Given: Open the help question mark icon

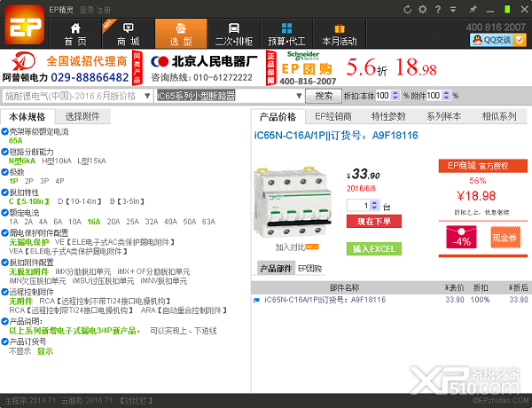Looking at the screenshot, I should pos(438,10).
